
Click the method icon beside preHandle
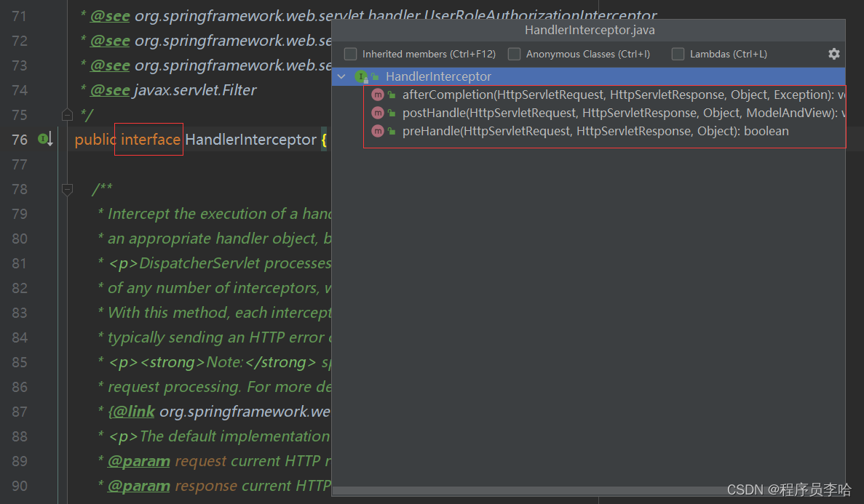[378, 131]
